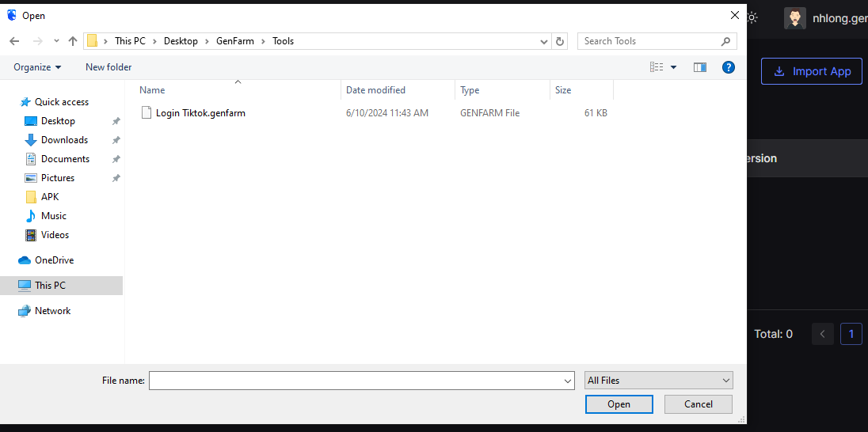Open the All Files type filter
868x432 pixels.
coord(659,381)
